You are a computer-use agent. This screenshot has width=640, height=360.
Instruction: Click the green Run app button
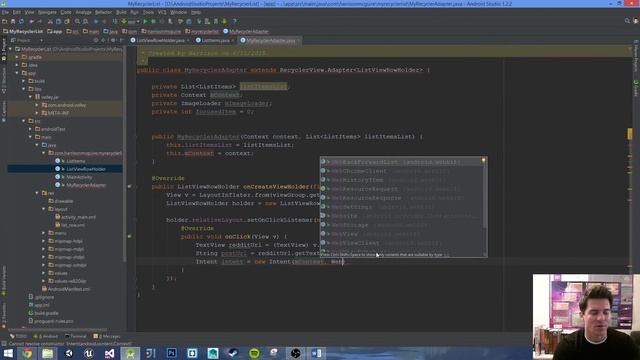tap(145, 21)
